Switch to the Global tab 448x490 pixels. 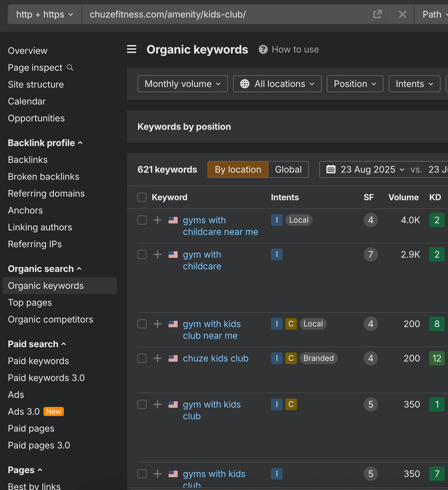click(288, 169)
